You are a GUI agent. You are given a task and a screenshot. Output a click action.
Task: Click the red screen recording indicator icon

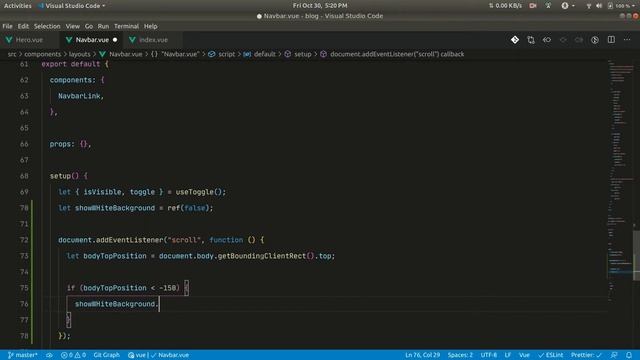point(533,6)
